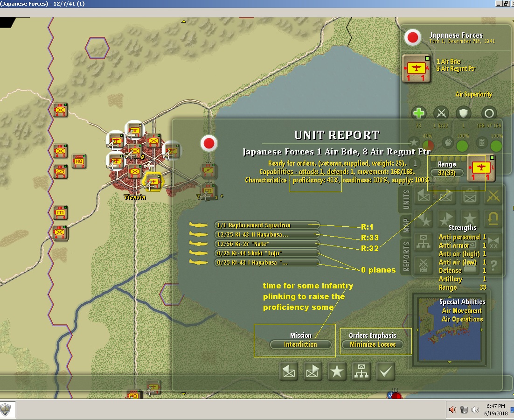
Task: Click the Air Superiority mission text
Action: [474, 94]
